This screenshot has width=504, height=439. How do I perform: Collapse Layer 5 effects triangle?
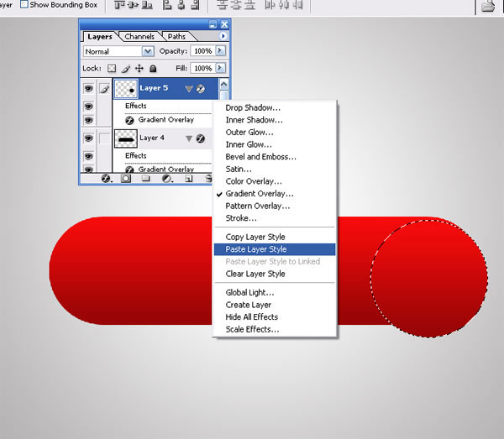click(189, 88)
